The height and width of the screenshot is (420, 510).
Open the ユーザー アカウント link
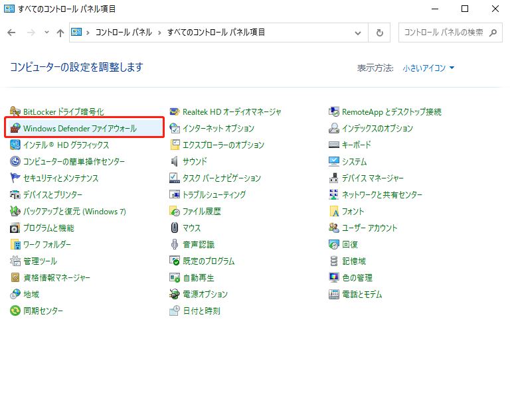[x=369, y=228]
